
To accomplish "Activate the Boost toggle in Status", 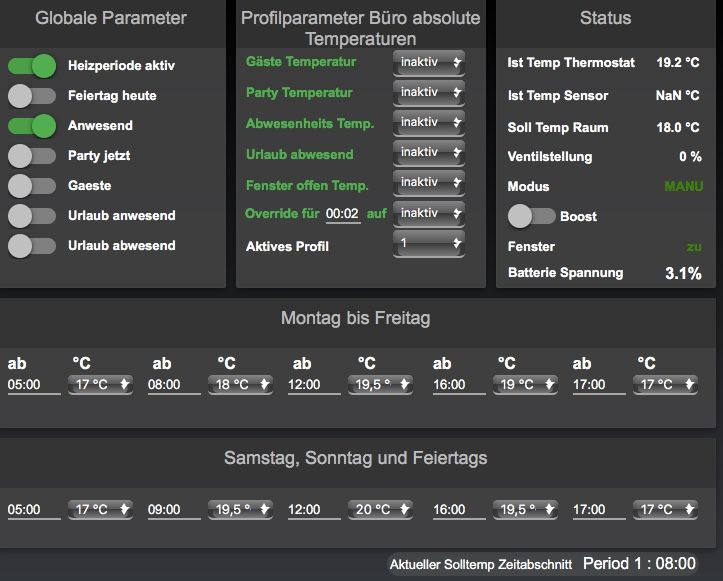I will (531, 216).
